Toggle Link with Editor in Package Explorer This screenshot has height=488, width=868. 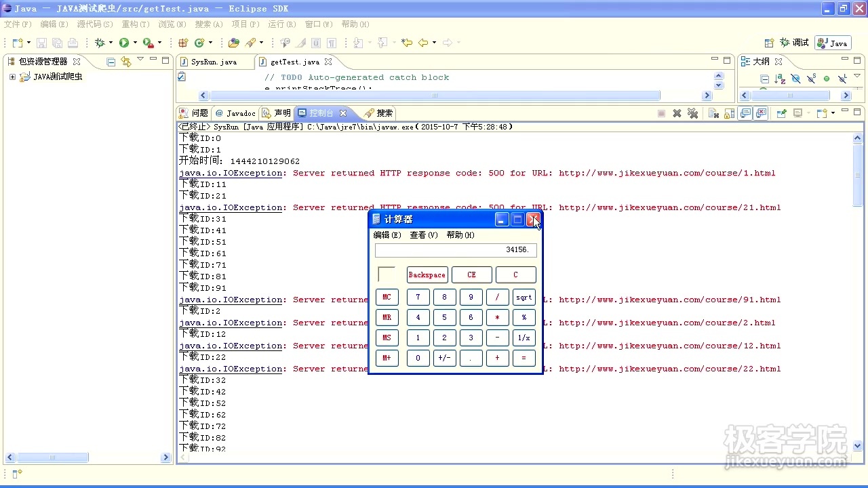[x=126, y=62]
